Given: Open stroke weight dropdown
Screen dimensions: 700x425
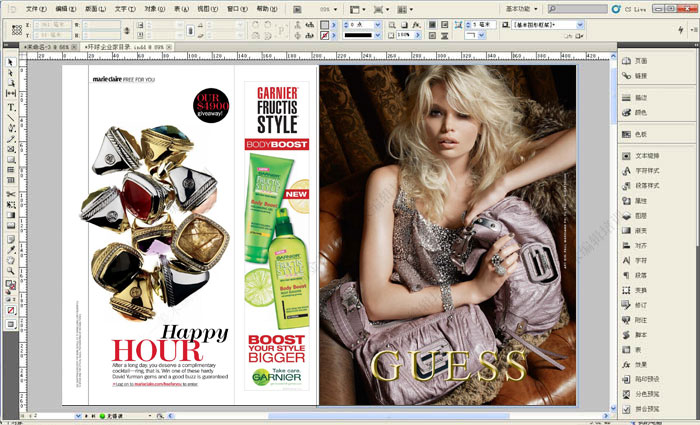Looking at the screenshot, I should 378,25.
